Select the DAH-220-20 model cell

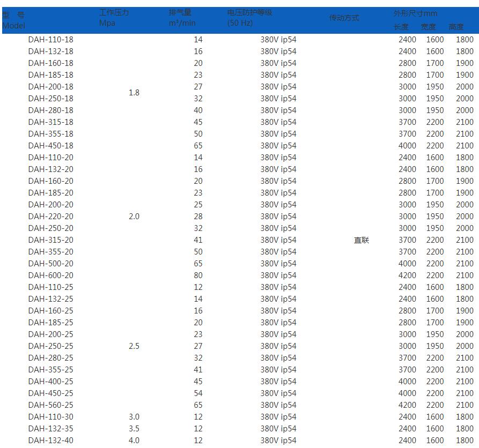pos(51,216)
